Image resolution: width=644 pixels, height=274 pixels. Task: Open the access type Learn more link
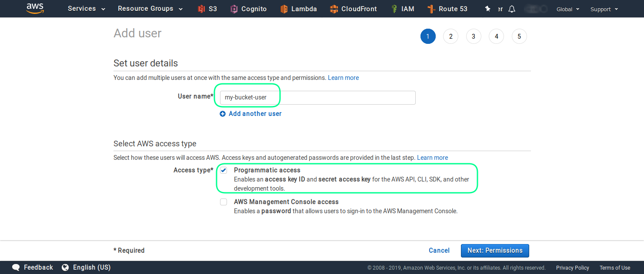(x=432, y=157)
